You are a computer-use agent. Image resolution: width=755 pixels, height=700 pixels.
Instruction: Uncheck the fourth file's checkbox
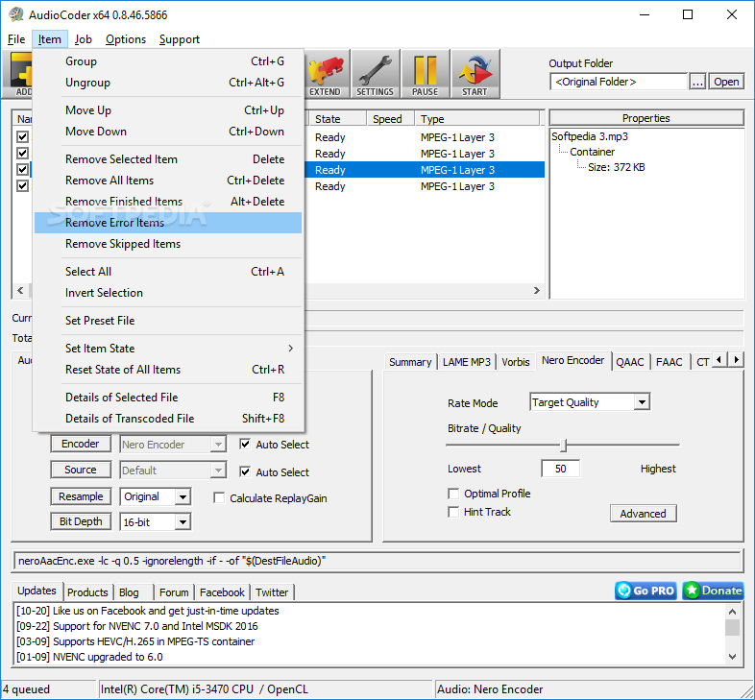[x=23, y=186]
